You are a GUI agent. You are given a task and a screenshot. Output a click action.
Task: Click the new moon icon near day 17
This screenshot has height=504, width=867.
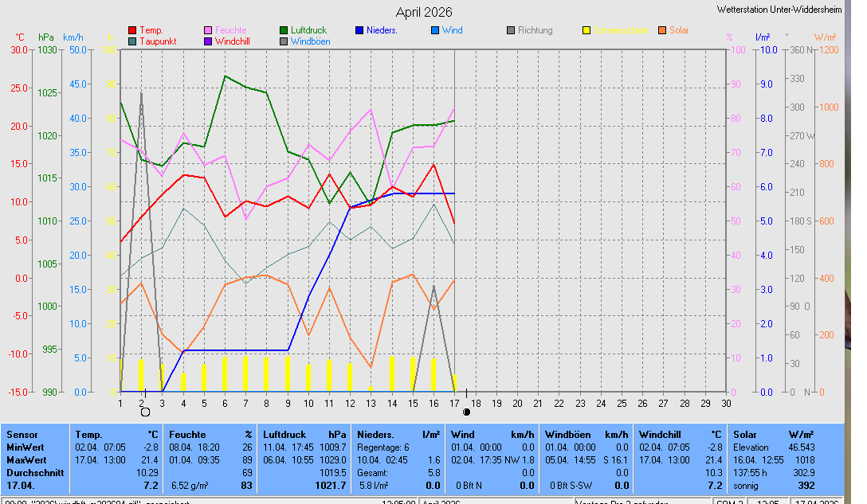(x=466, y=412)
